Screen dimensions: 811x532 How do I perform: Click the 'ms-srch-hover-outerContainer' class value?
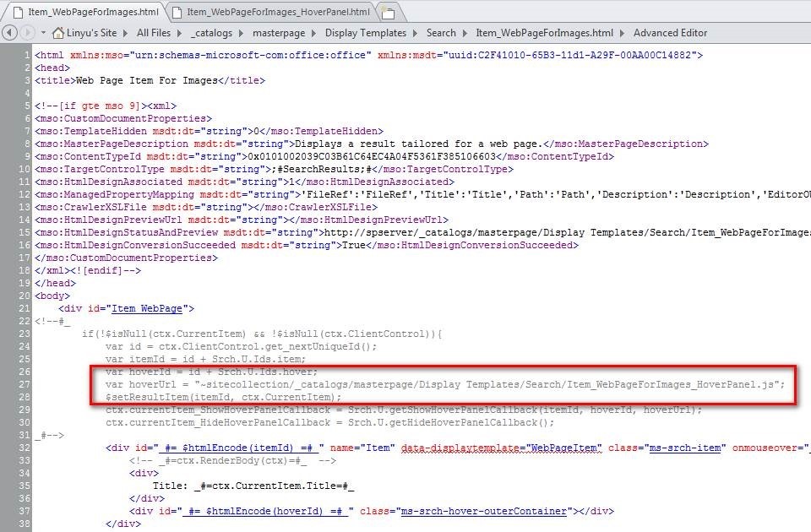pyautogui.click(x=484, y=512)
